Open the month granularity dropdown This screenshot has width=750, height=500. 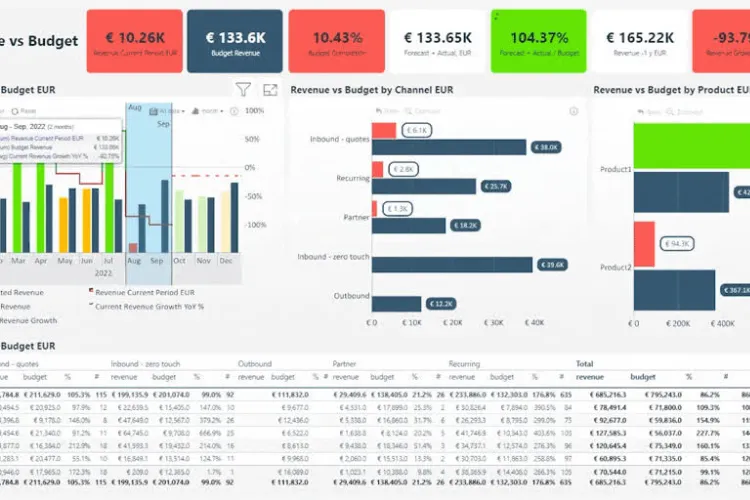pos(207,111)
